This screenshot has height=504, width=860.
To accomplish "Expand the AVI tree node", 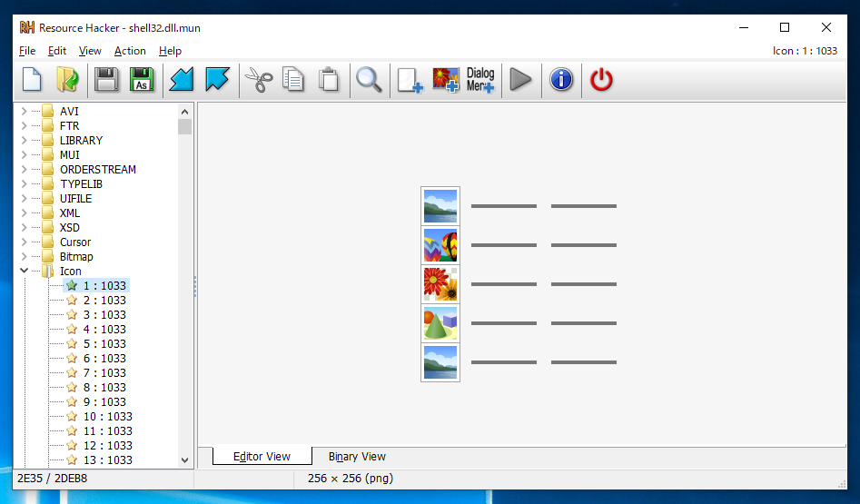I will pyautogui.click(x=24, y=111).
